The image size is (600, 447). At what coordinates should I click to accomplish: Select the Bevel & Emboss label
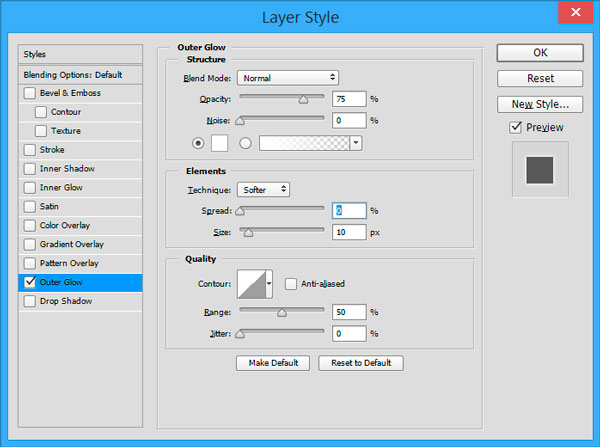click(70, 93)
